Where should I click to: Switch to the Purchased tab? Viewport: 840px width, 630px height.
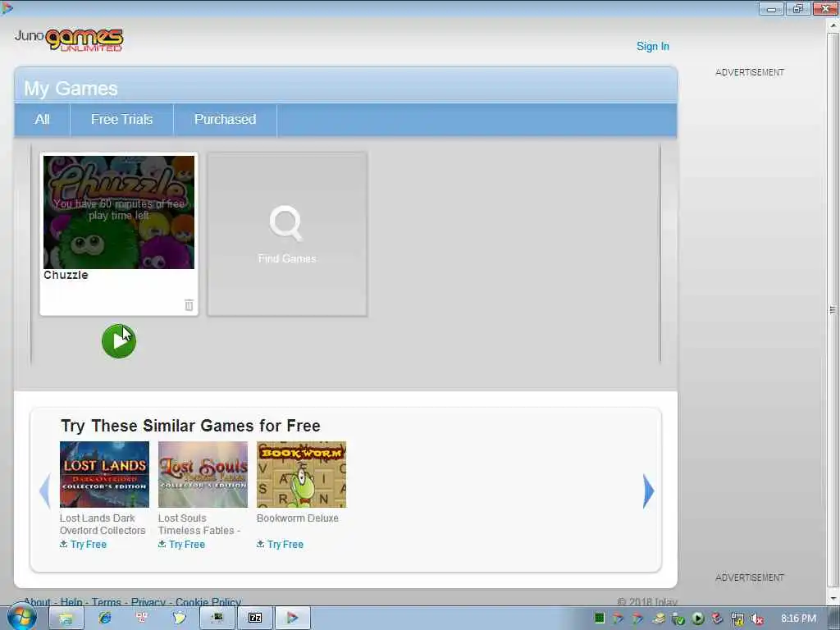point(225,120)
